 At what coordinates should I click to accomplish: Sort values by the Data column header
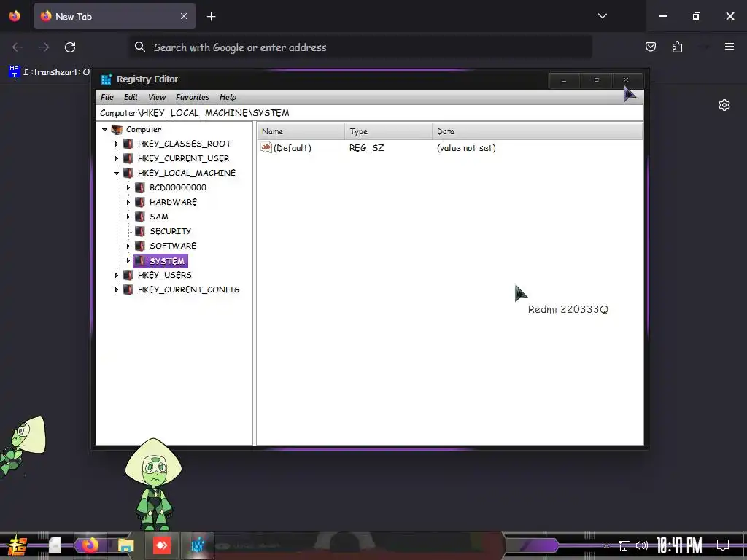click(538, 131)
